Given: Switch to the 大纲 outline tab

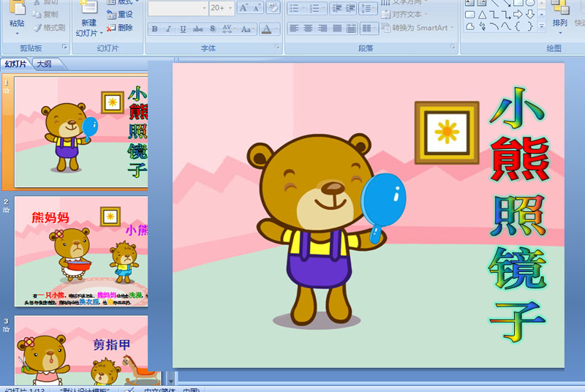Looking at the screenshot, I should click(x=45, y=64).
